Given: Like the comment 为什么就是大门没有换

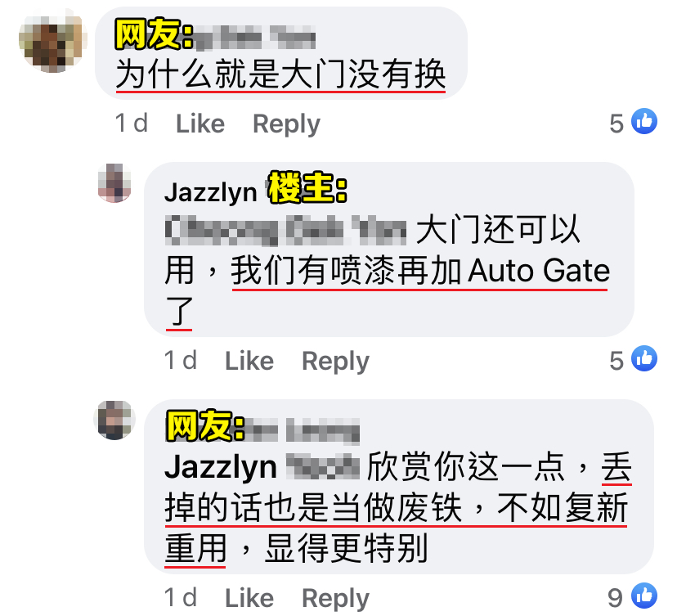Looking at the screenshot, I should coord(200,124).
